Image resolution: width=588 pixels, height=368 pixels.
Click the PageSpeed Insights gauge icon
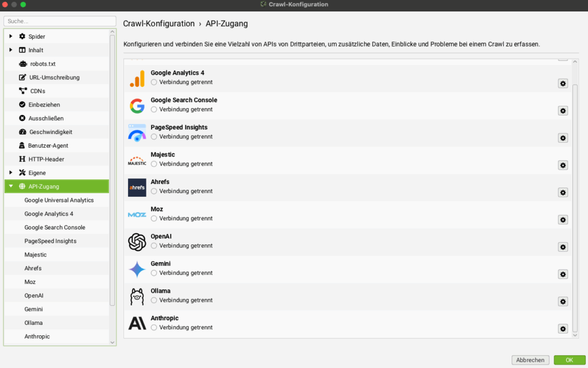pos(137,133)
